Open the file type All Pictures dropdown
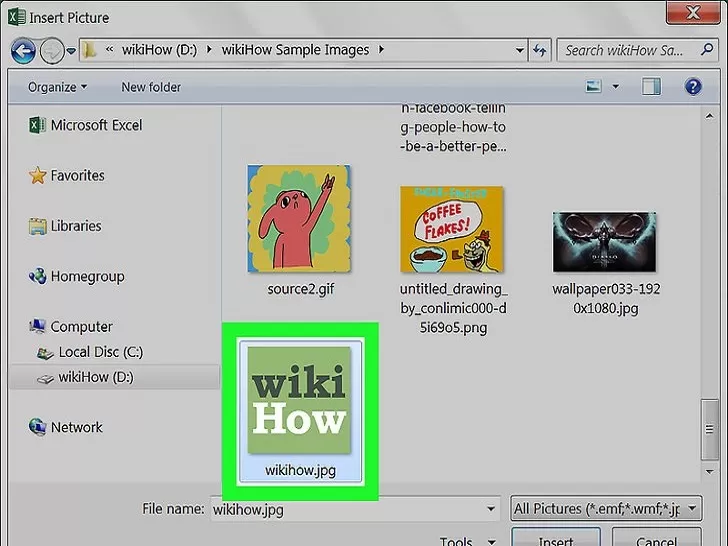Viewport: 728px width, 546px height. click(x=606, y=508)
